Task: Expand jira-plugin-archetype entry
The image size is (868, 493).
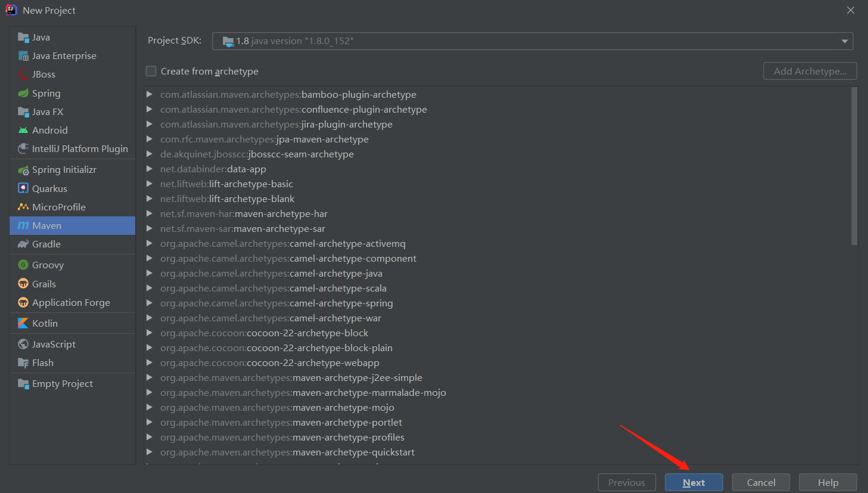Action: tap(150, 124)
